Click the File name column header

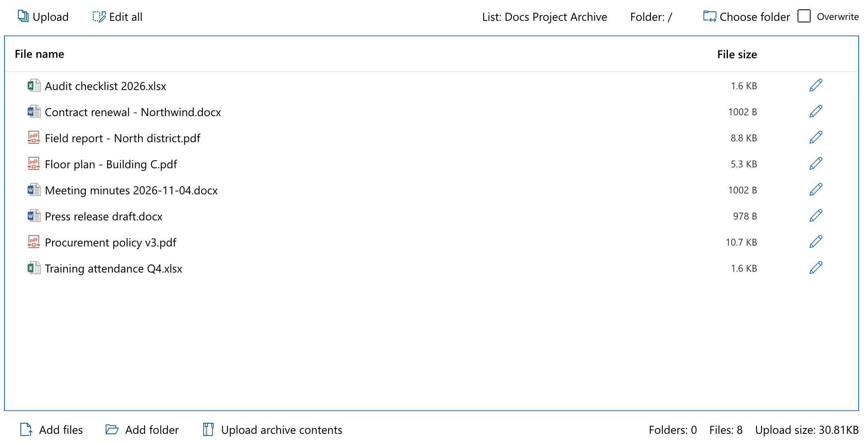[x=39, y=54]
